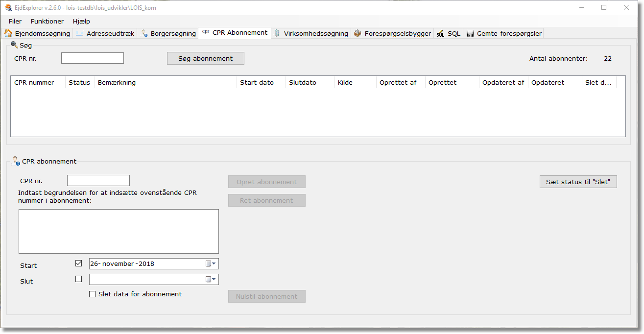Click the SQL tab icon

(440, 33)
